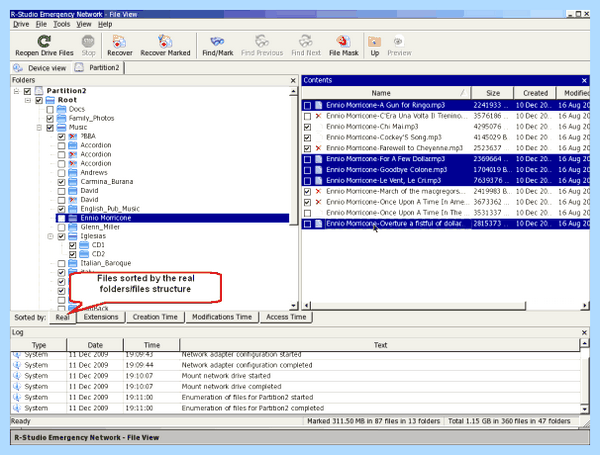Screen dimensions: 600x455
Task: Click the Find Next icon
Action: [306, 41]
